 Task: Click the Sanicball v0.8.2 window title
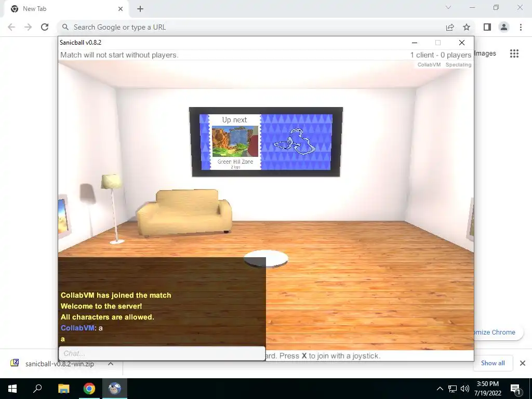pyautogui.click(x=81, y=43)
